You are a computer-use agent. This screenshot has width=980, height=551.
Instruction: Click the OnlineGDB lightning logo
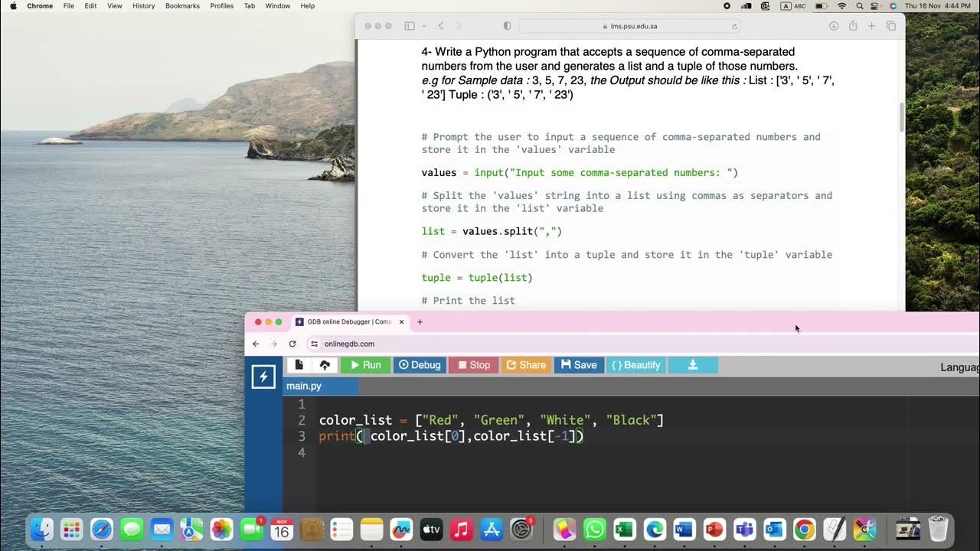tap(263, 377)
